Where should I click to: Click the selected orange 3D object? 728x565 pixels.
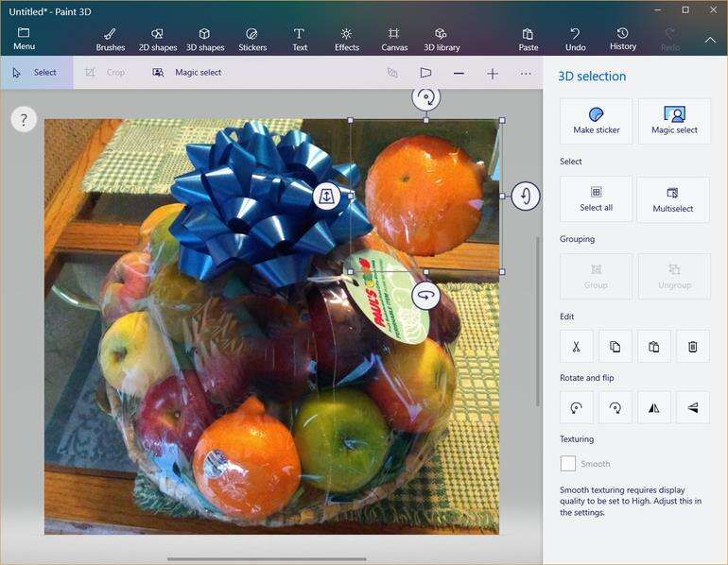(425, 195)
